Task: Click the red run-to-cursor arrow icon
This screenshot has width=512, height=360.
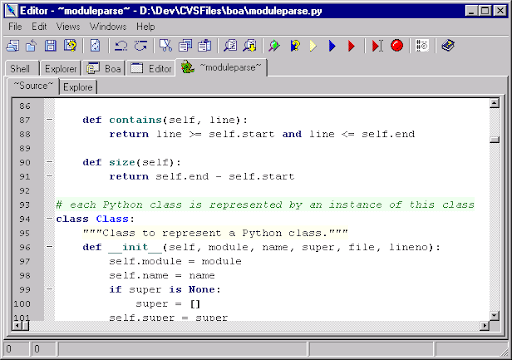Action: 377,46
